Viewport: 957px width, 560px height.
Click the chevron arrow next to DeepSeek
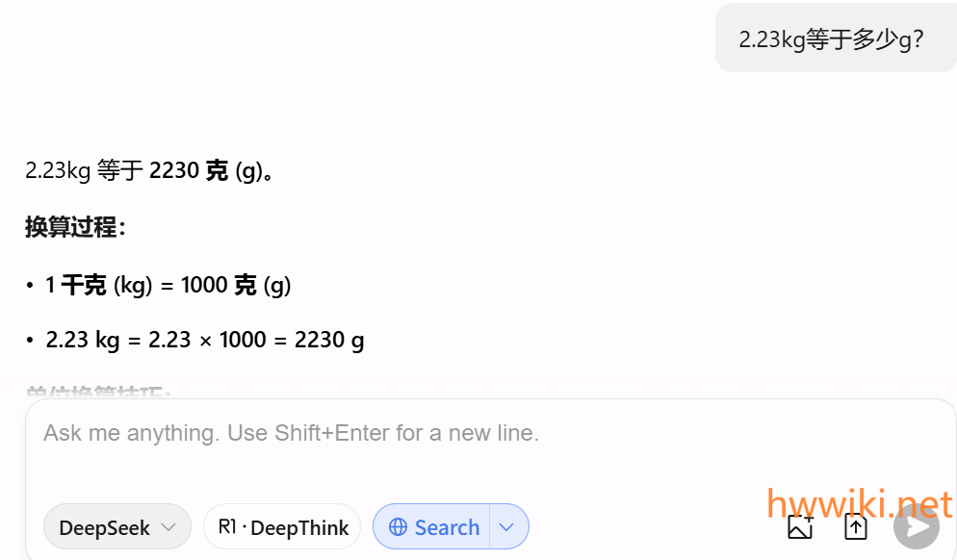pos(168,527)
